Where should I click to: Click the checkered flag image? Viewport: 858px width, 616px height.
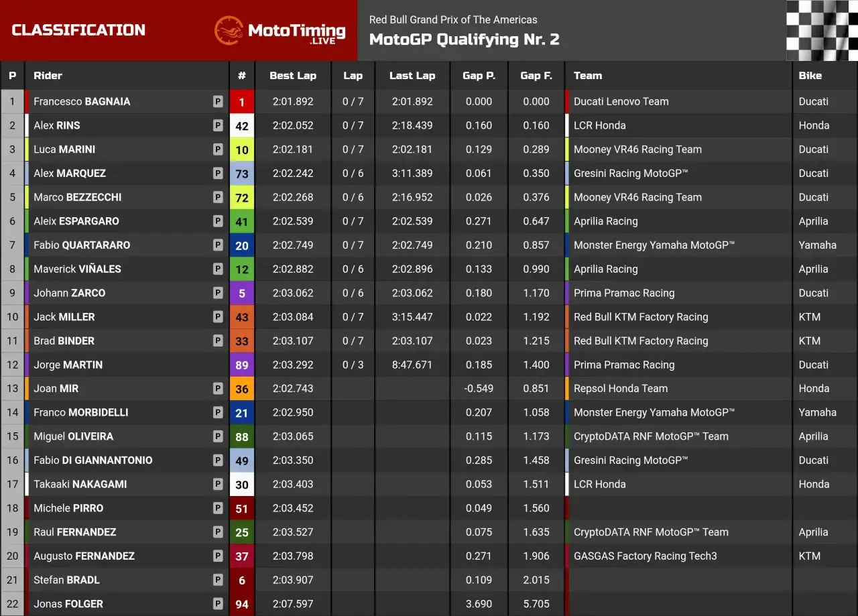(x=822, y=30)
